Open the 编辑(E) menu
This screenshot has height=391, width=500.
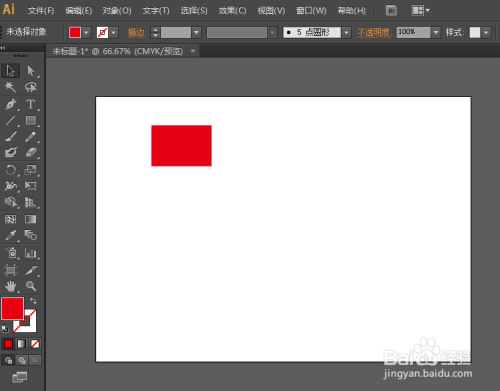[79, 11]
